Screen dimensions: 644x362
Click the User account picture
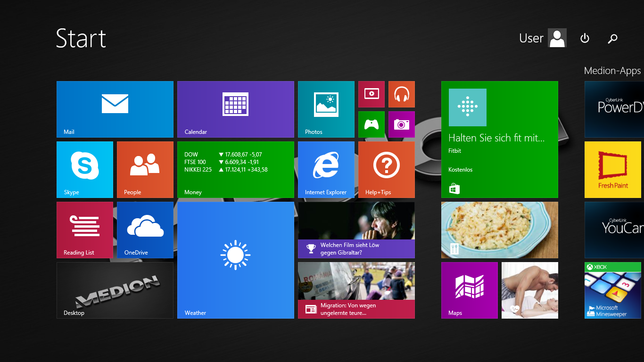(557, 38)
